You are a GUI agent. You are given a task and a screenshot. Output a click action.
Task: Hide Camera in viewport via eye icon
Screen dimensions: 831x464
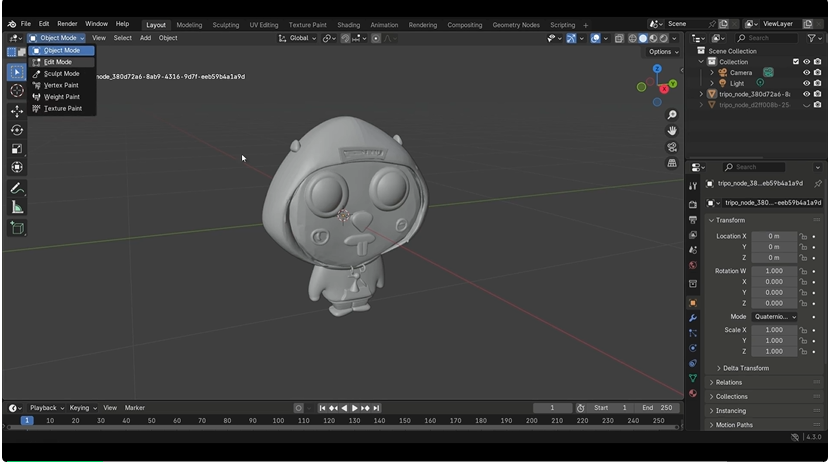click(807, 73)
